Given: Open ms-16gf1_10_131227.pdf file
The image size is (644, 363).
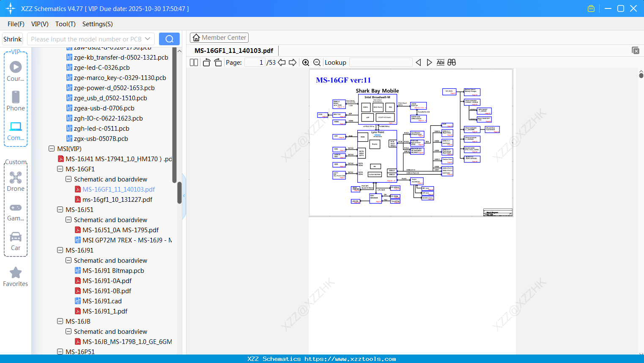Looking at the screenshot, I should pyautogui.click(x=117, y=199).
